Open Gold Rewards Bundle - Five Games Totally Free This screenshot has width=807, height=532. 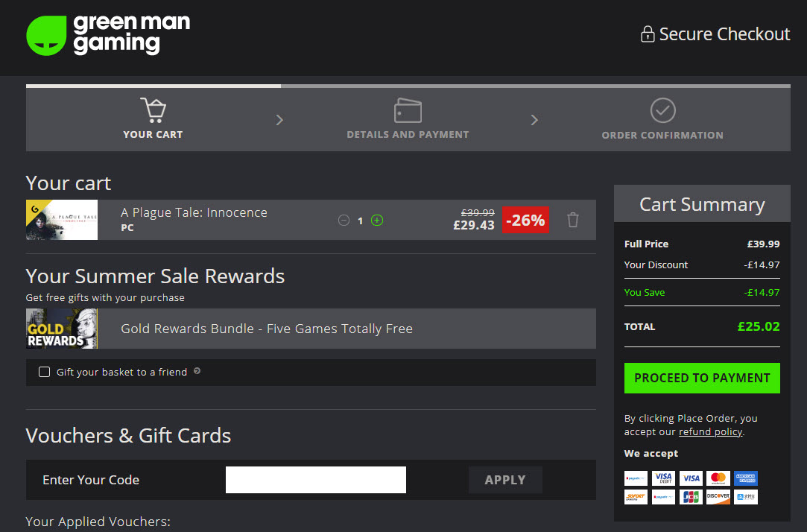tap(267, 329)
